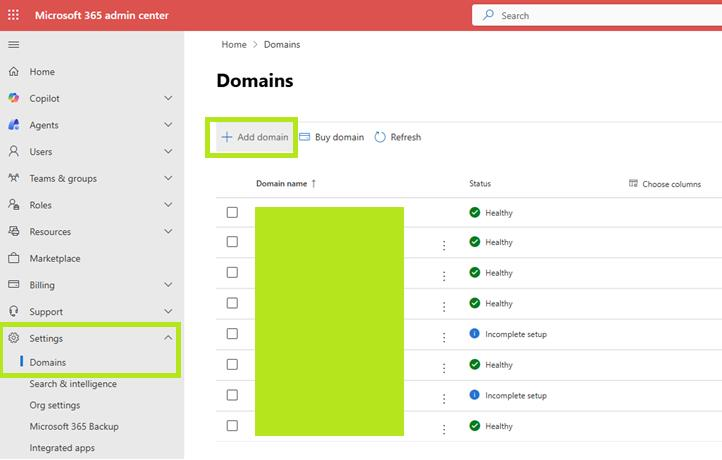Click Choose columns
Image resolution: width=722 pixels, height=460 pixels.
click(665, 184)
